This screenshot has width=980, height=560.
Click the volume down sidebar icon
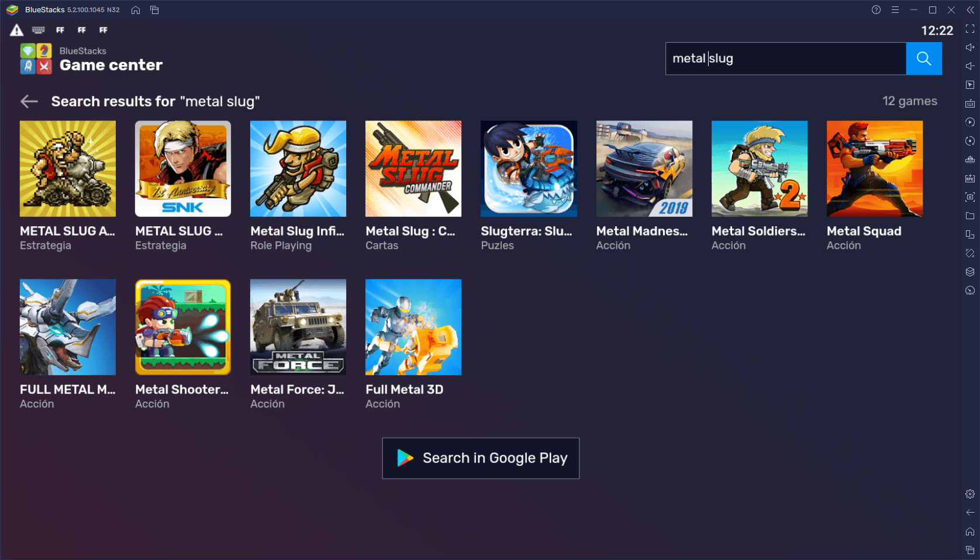click(970, 66)
